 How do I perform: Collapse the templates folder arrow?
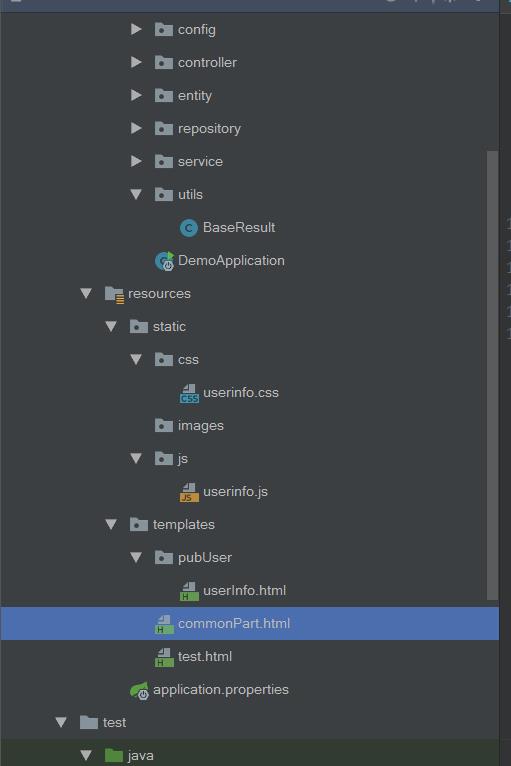(x=111, y=524)
